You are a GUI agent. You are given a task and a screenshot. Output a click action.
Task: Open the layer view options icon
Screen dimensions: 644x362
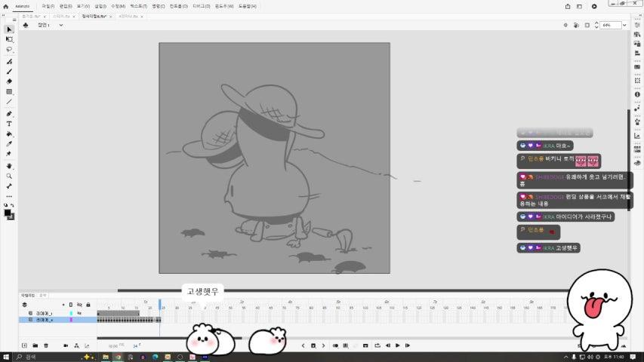click(x=24, y=305)
